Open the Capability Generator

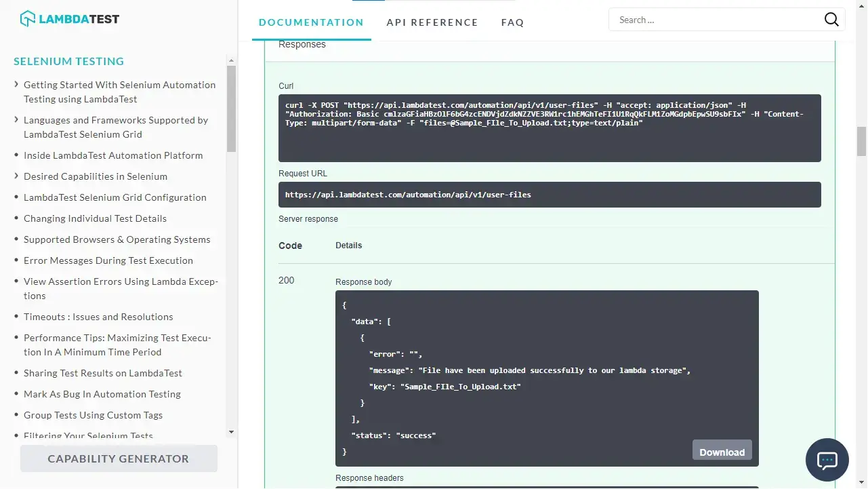[x=119, y=458]
